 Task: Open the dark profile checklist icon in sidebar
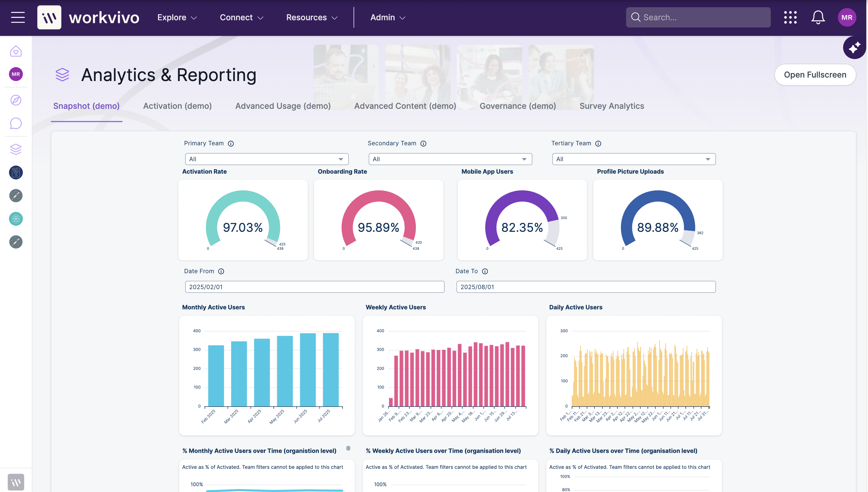pyautogui.click(x=16, y=172)
